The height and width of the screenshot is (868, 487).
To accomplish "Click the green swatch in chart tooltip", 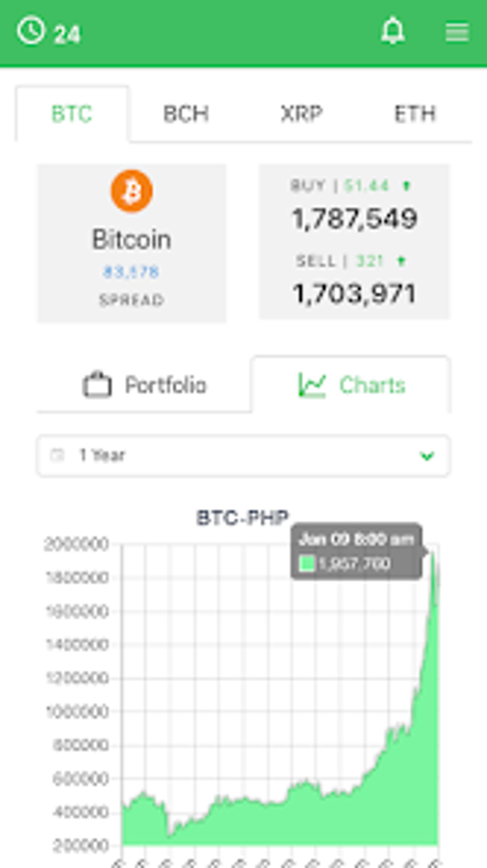I will point(307,564).
